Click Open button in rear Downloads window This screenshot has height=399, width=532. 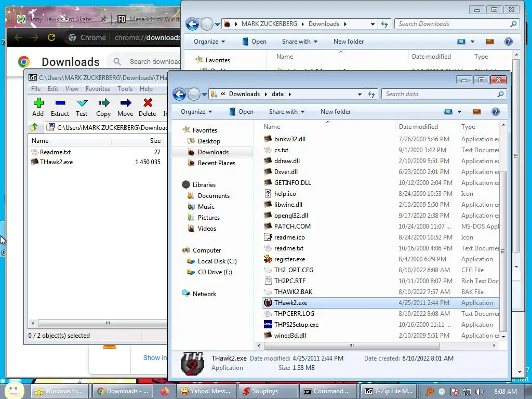pos(254,42)
